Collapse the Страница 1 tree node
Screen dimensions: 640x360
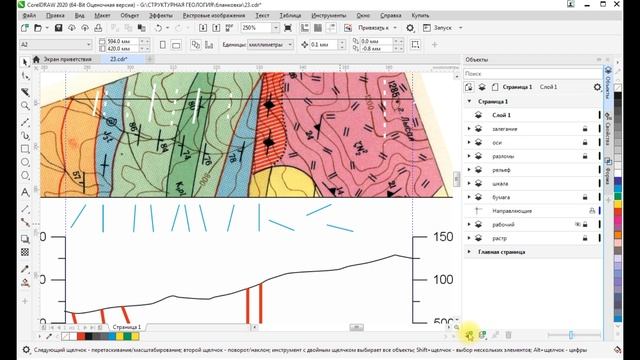pyautogui.click(x=469, y=101)
